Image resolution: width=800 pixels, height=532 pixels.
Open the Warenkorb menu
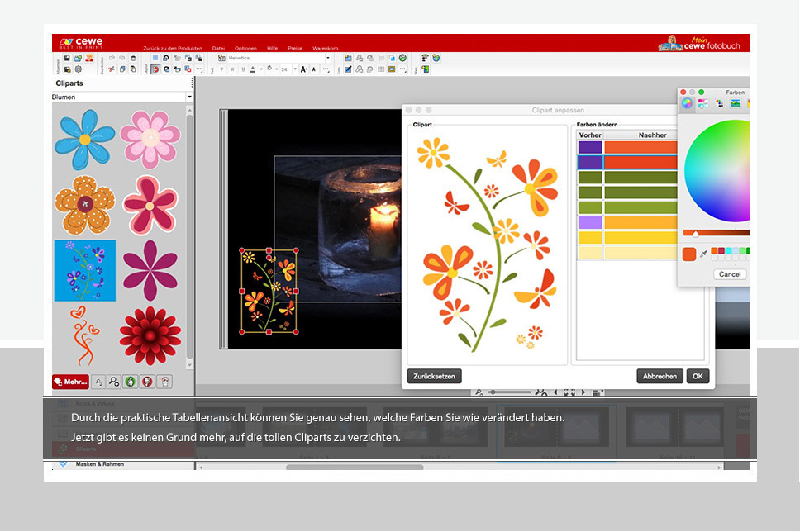[326, 49]
